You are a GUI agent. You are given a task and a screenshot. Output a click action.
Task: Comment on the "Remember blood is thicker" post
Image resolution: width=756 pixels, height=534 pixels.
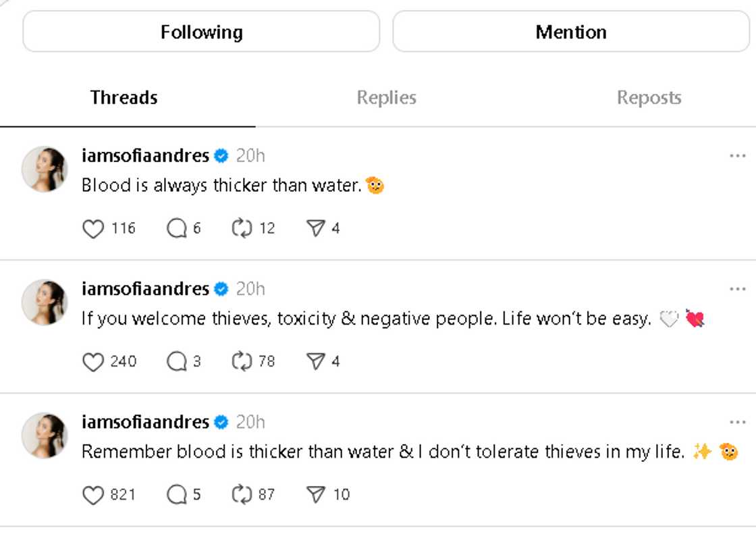[x=176, y=495]
